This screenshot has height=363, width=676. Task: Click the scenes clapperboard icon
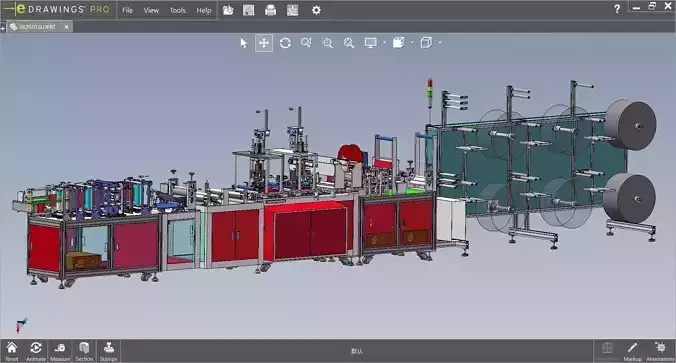point(399,43)
